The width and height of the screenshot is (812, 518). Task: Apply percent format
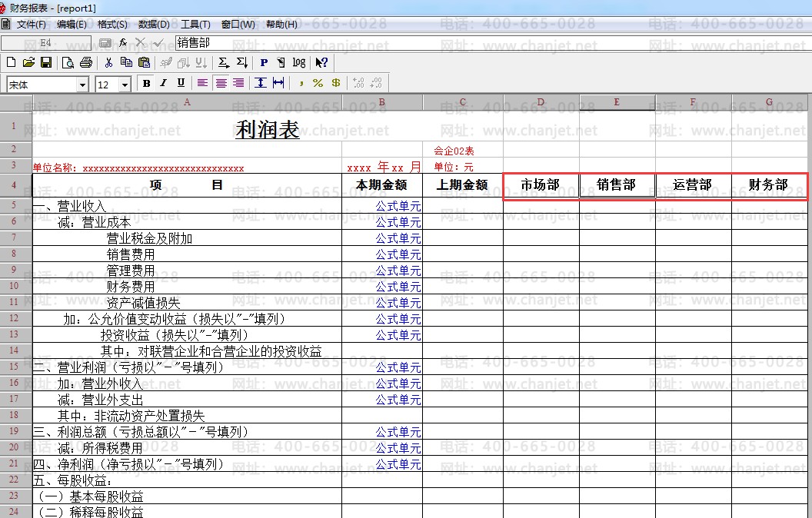[x=318, y=83]
